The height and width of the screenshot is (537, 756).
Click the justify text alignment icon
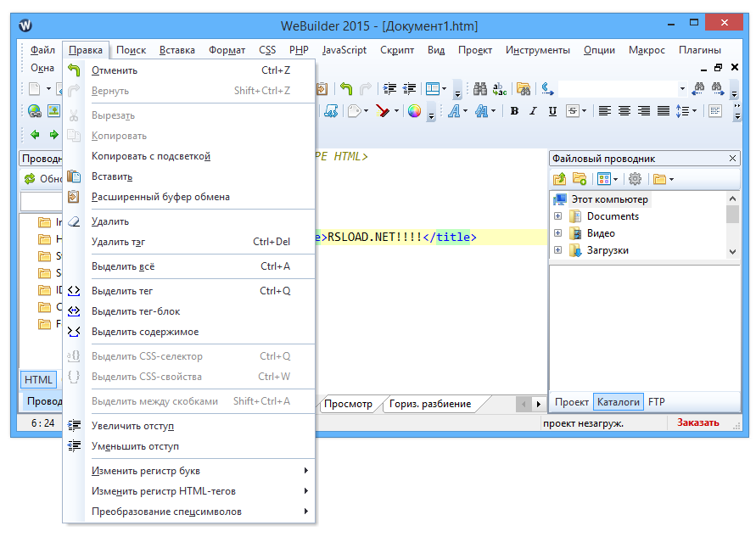[x=664, y=111]
